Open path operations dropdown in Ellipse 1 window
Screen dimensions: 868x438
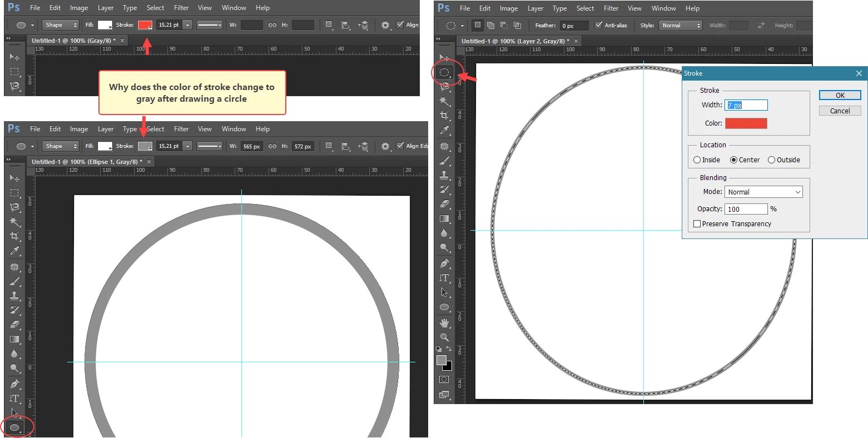[x=329, y=146]
